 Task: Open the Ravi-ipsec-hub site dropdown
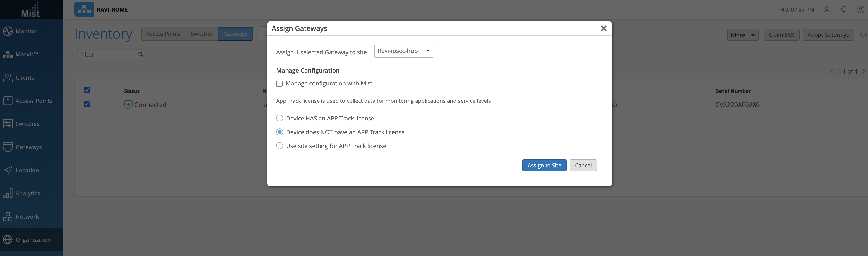click(x=403, y=51)
